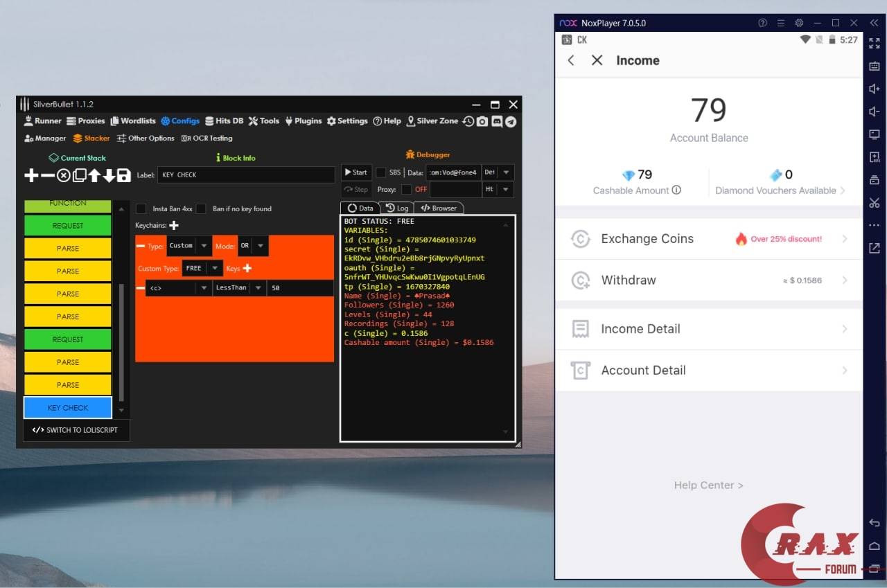The width and height of the screenshot is (887, 588).
Task: Save the config with the floppy disk icon
Action: tap(123, 175)
